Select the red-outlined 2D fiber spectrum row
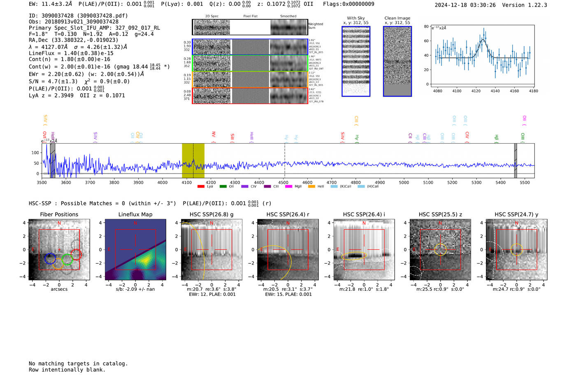 (250, 96)
